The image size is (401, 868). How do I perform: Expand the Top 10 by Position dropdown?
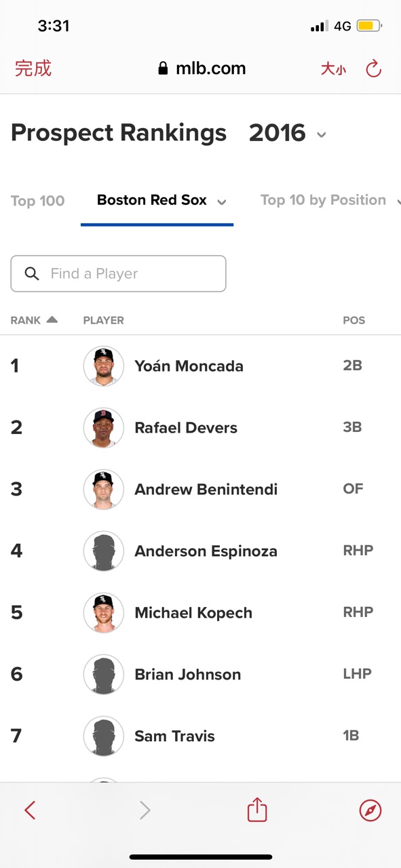[398, 201]
